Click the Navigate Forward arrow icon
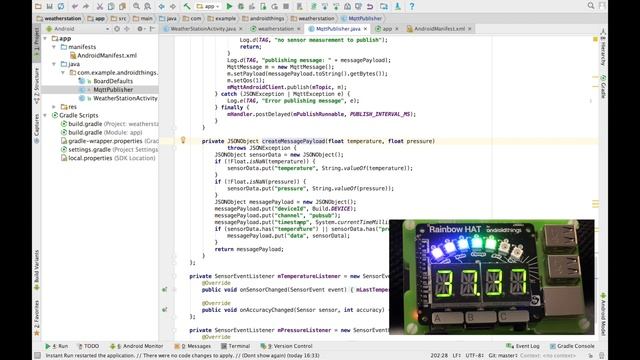Image resolution: width=640 pixels, height=360 pixels. pyautogui.click(x=173, y=6)
